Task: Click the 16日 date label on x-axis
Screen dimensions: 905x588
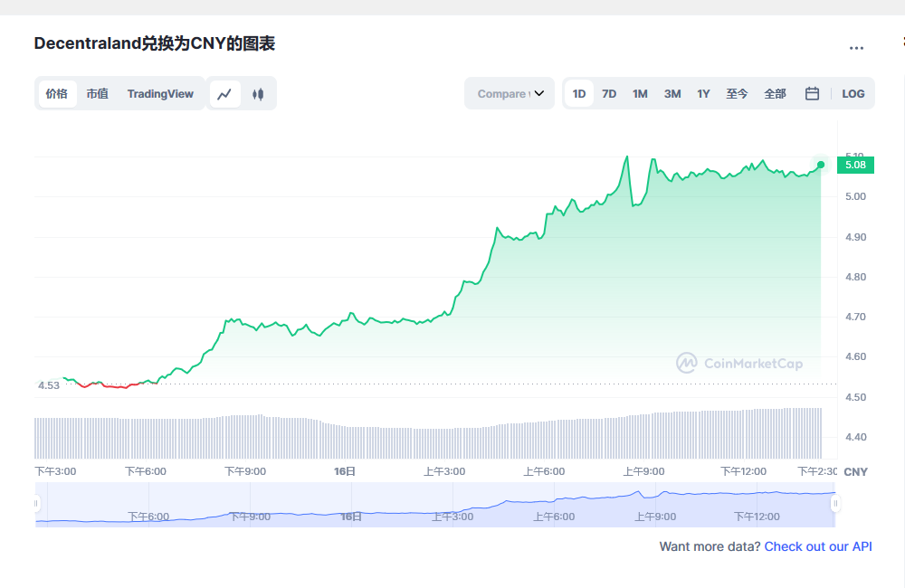Action: click(345, 471)
